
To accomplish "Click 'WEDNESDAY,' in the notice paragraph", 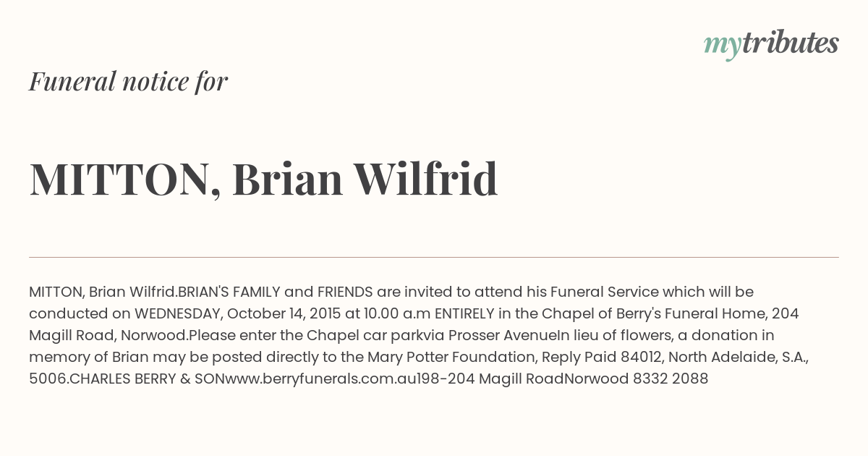I will coord(179,313).
